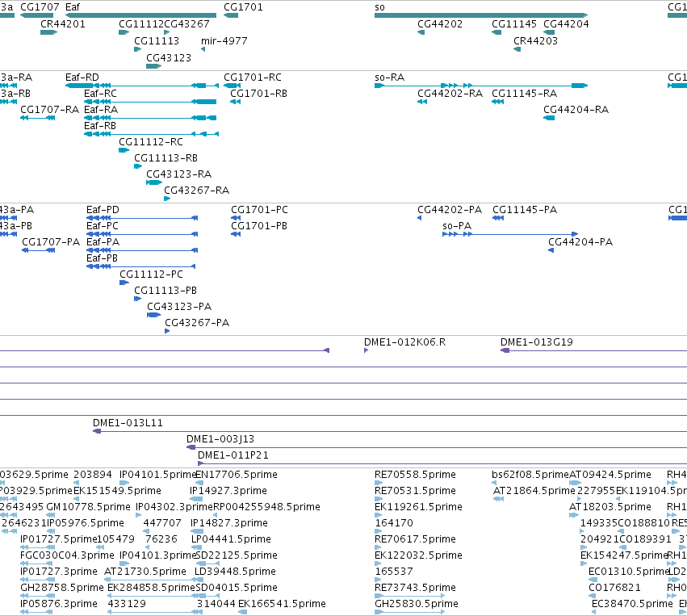Select the DME1-013L11 clone label
This screenshot has height=616, width=687.
coord(128,423)
